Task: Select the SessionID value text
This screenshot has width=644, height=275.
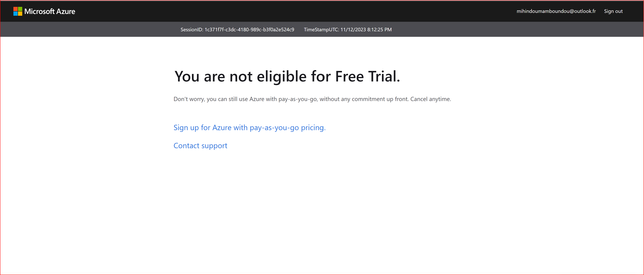Action: (249, 29)
